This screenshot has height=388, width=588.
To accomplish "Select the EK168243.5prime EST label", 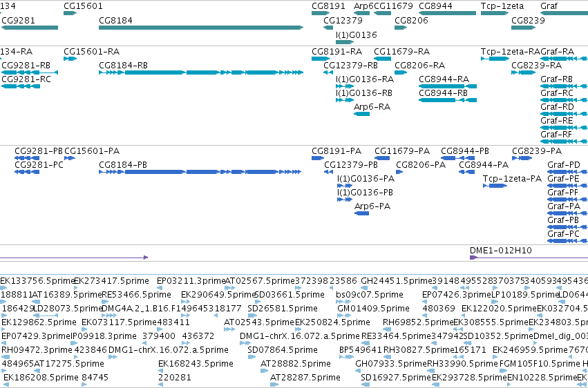I will point(196,364).
